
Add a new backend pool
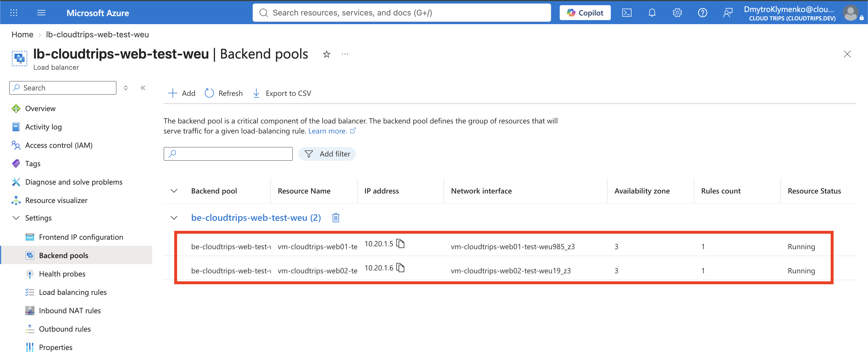[x=182, y=93]
